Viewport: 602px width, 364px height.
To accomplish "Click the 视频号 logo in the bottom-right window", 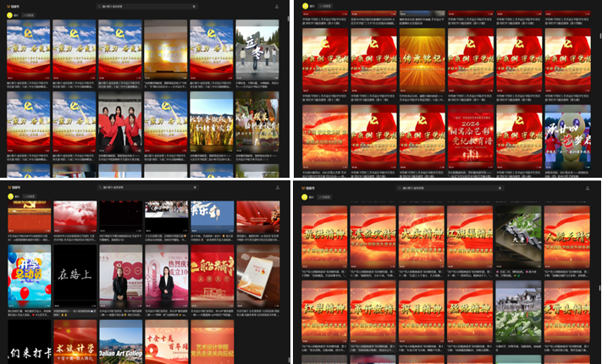I will click(309, 186).
